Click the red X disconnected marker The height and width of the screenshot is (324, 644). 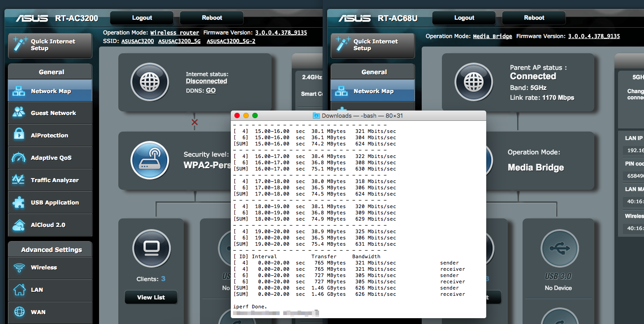click(194, 122)
